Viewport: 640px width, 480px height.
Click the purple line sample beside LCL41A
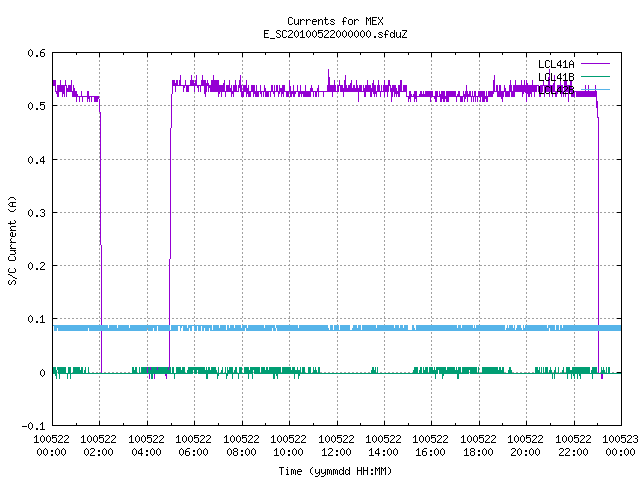[x=595, y=64]
